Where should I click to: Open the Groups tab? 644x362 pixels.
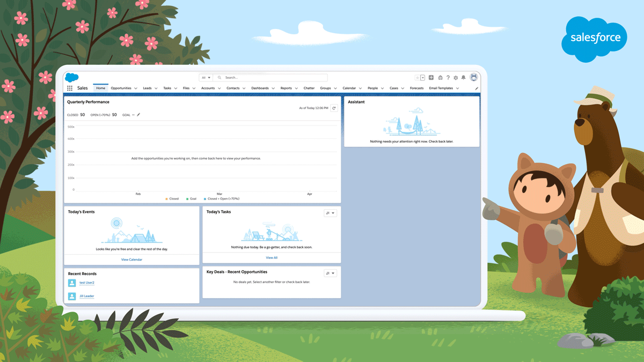[x=325, y=88]
